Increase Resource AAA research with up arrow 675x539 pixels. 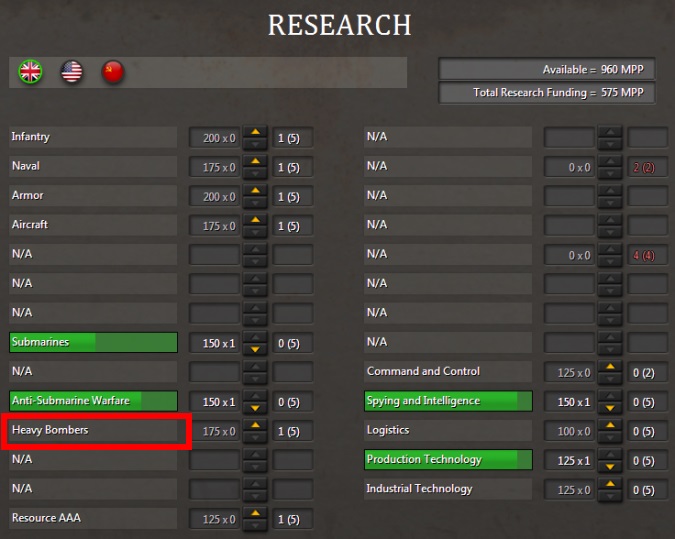(x=255, y=513)
